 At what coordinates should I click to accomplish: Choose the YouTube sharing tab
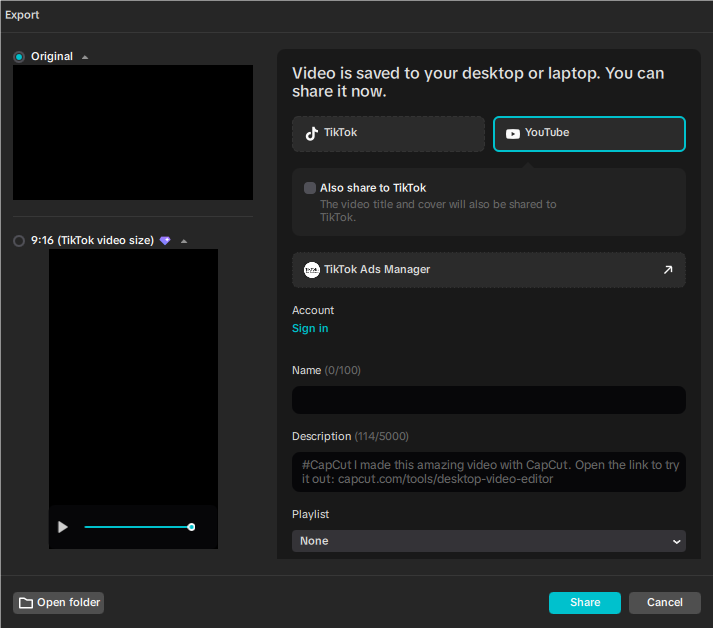click(589, 134)
